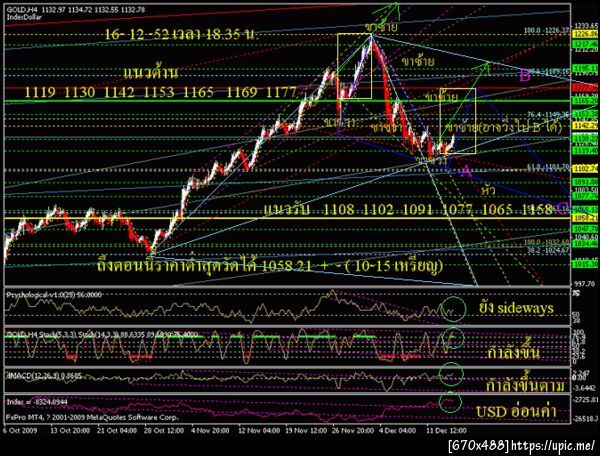
Task: Click the green 1015.30 price tag
Action: pyautogui.click(x=585, y=264)
